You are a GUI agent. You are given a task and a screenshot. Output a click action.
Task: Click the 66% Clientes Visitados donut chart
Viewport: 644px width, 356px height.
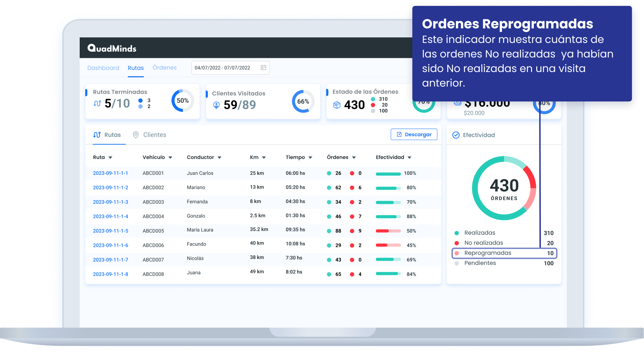(303, 101)
